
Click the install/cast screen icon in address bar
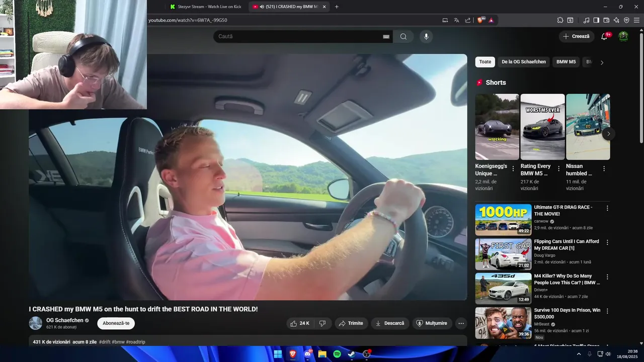(x=445, y=20)
